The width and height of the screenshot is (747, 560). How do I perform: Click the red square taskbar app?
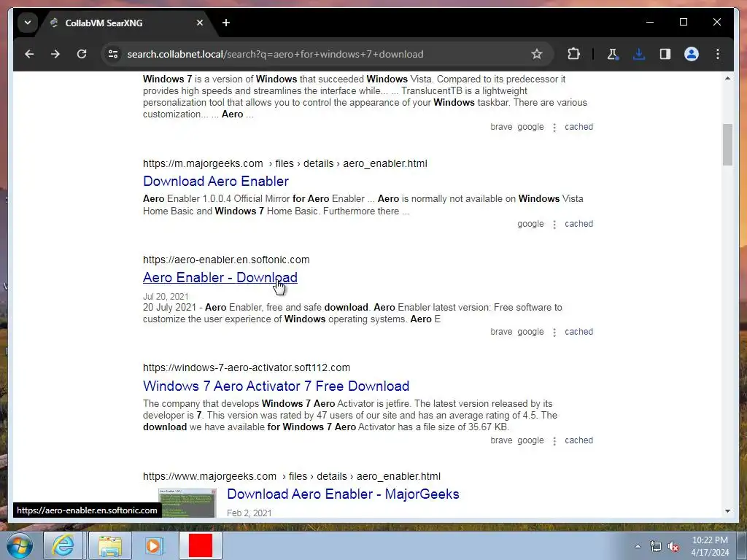tap(201, 545)
